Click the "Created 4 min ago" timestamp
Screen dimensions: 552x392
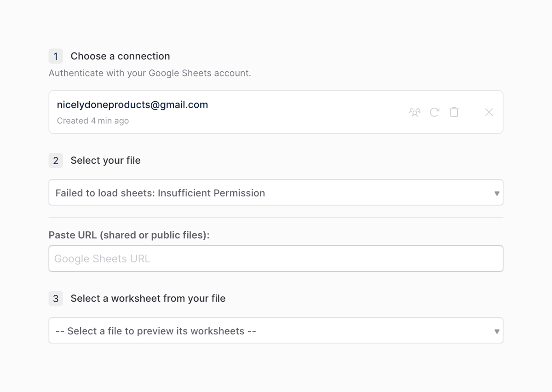[x=93, y=121]
